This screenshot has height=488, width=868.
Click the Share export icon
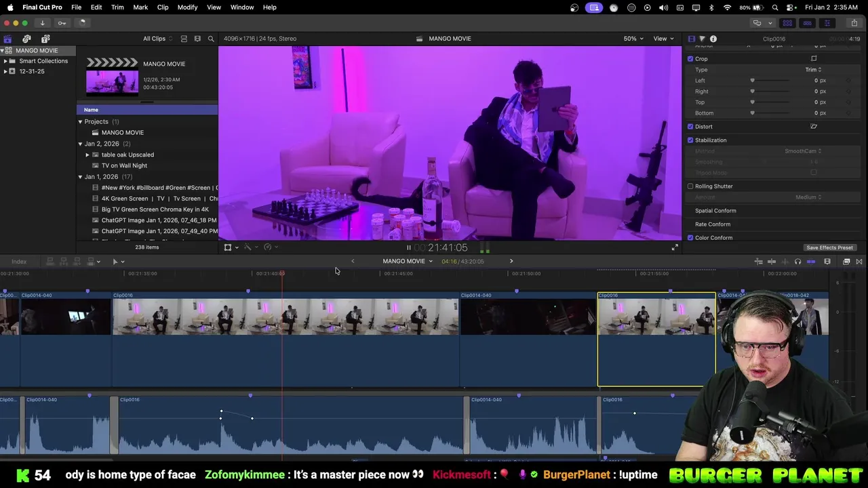click(x=854, y=22)
